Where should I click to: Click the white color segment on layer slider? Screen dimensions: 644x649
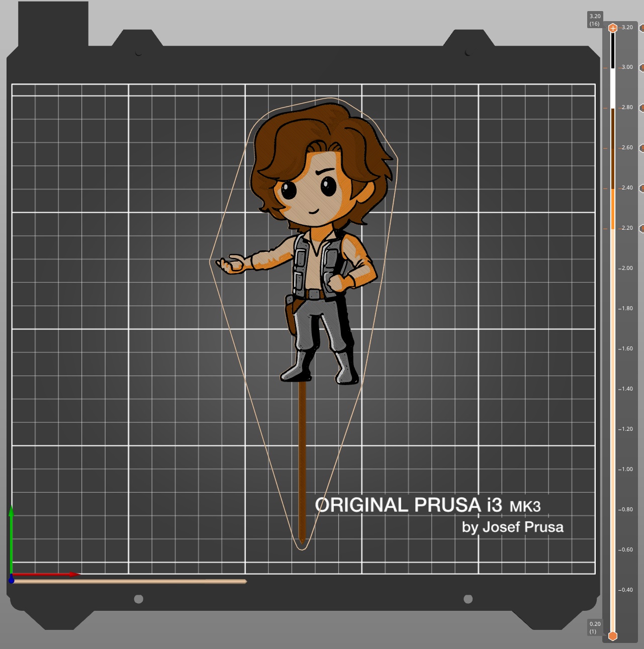612,88
